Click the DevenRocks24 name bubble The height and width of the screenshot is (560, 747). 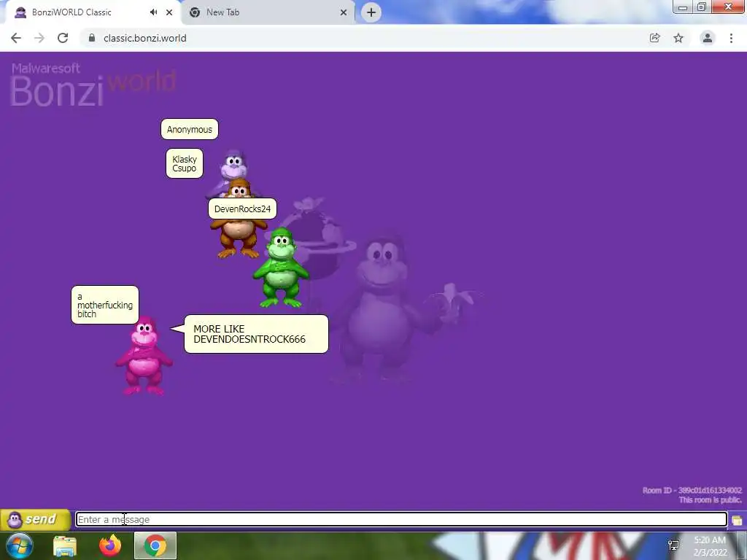242,209
